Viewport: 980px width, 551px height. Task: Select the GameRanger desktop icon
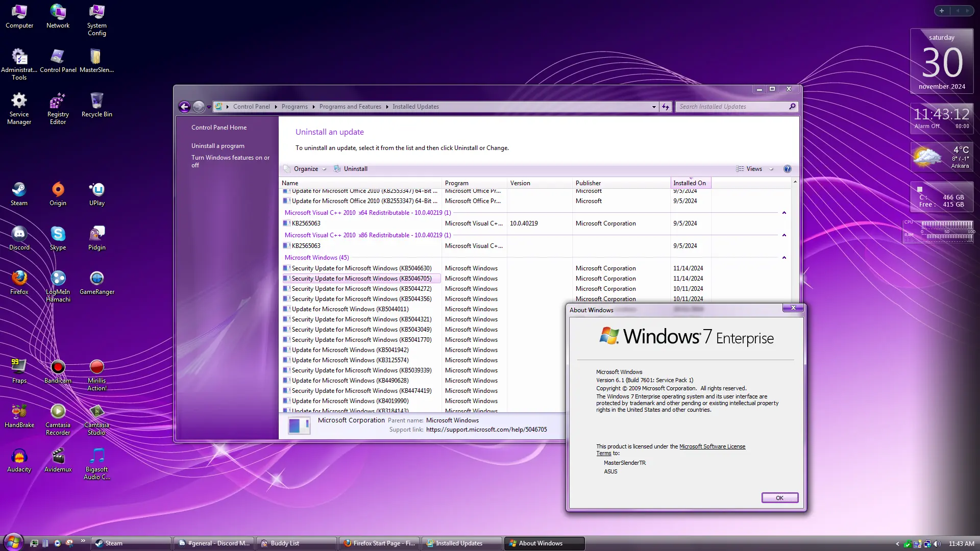click(97, 283)
